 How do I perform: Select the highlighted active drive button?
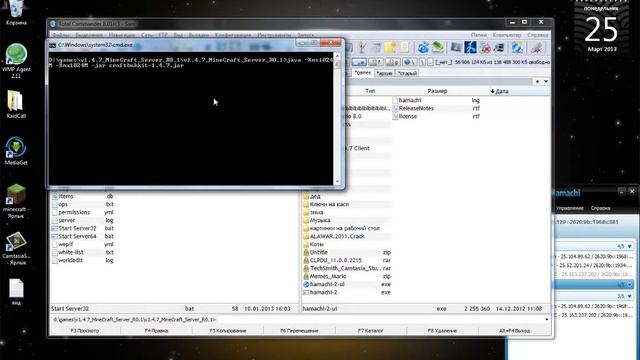[x=359, y=62]
